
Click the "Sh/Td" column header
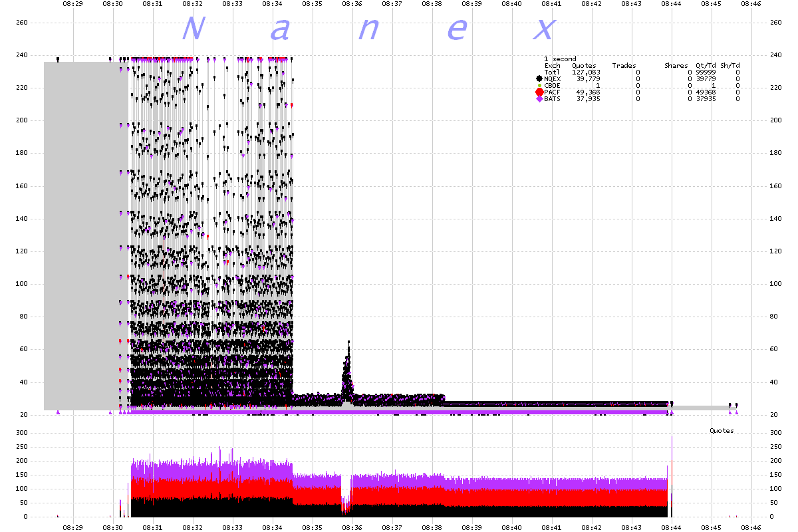730,66
